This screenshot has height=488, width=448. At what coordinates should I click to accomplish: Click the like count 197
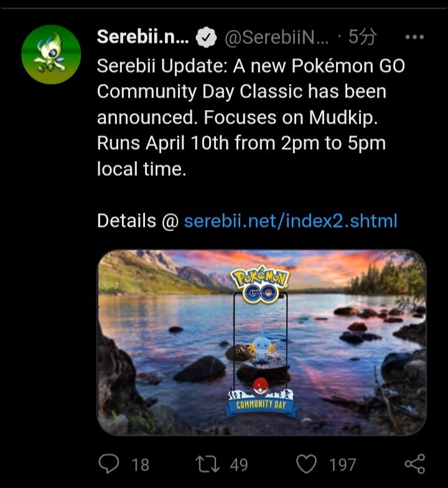pyautogui.click(x=342, y=465)
